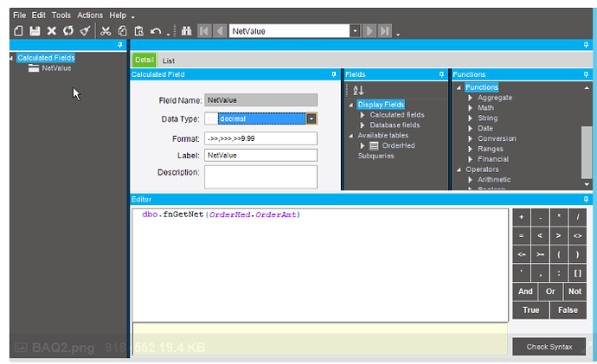Viewport: 597px width, 364px height.
Task: Click the Paste clipboard icon
Action: pyautogui.click(x=139, y=31)
